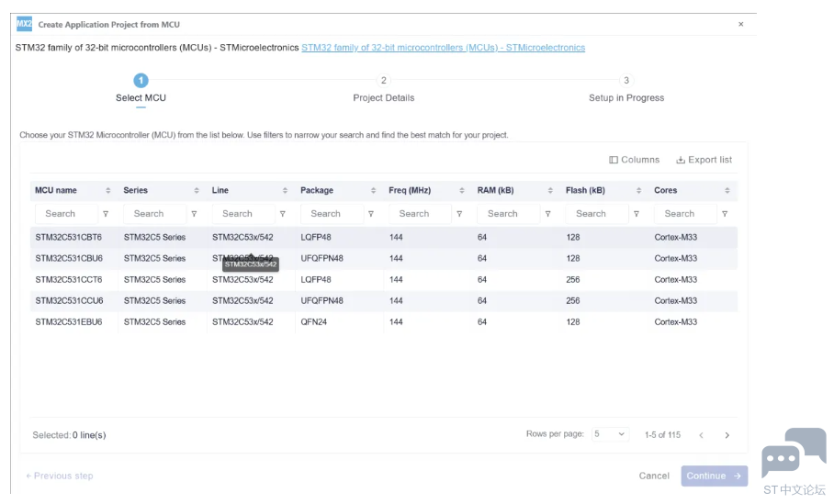
Task: Expand the Rows per page dropdown
Action: (608, 434)
